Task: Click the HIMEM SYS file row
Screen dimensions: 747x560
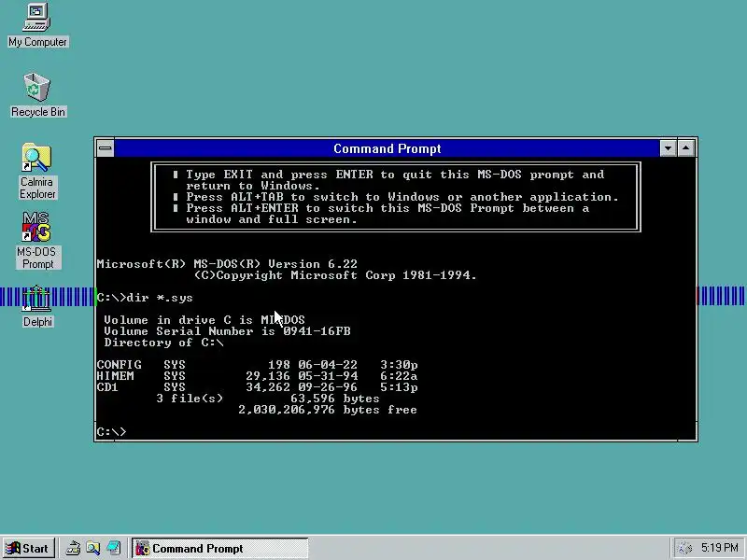Action: 258,376
